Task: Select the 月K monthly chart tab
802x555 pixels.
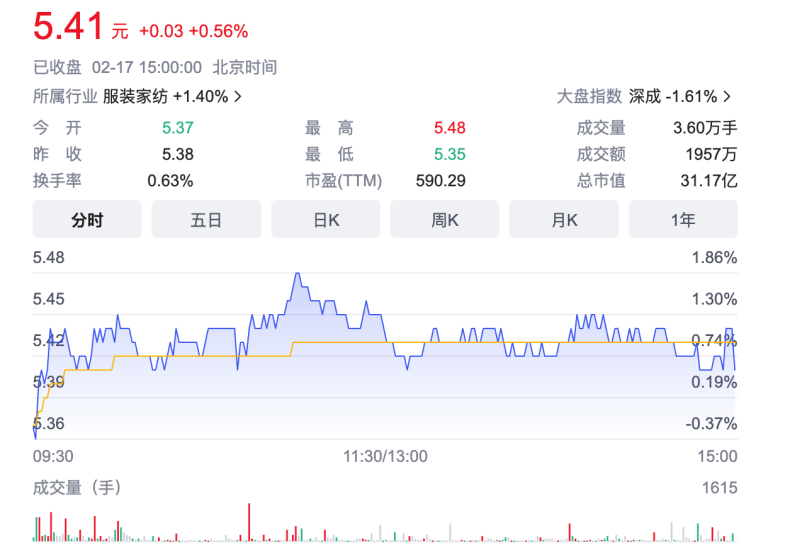Action: click(x=564, y=220)
